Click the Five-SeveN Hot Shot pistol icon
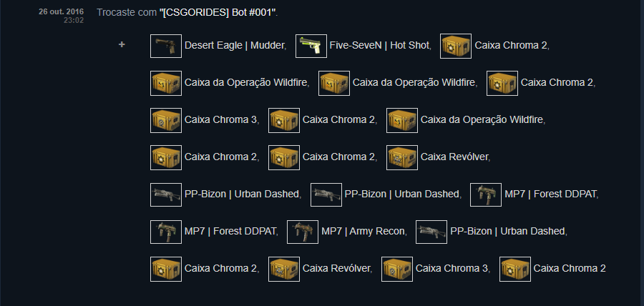This screenshot has height=306, width=644. [x=311, y=46]
